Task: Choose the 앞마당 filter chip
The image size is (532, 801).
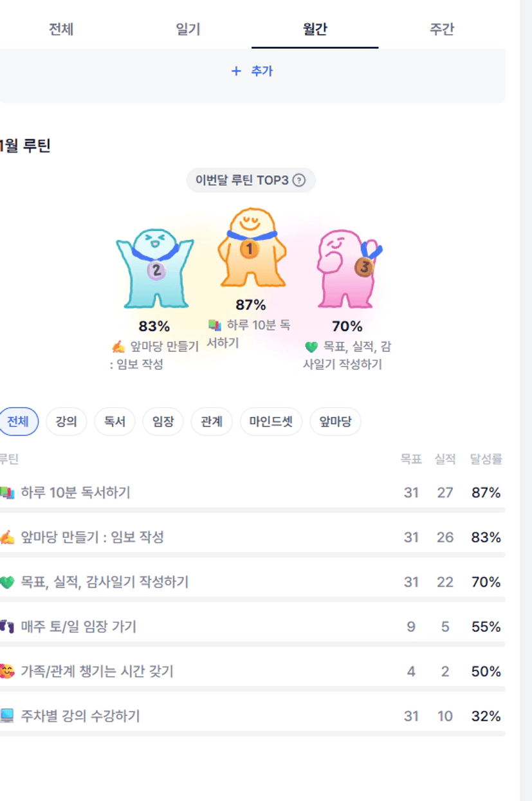Action: [x=335, y=422]
